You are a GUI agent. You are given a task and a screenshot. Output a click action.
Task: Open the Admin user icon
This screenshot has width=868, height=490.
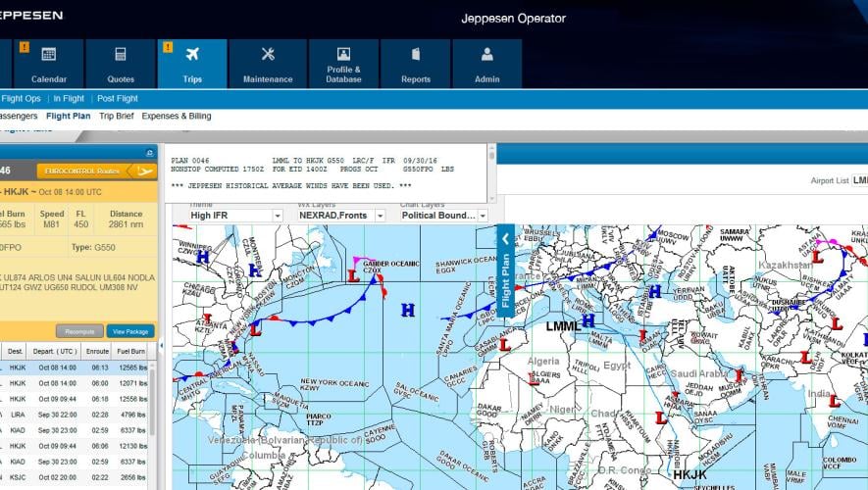pyautogui.click(x=487, y=55)
